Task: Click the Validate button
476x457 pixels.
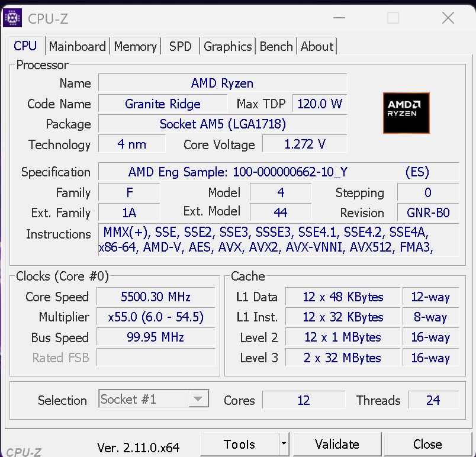Action: 337,444
